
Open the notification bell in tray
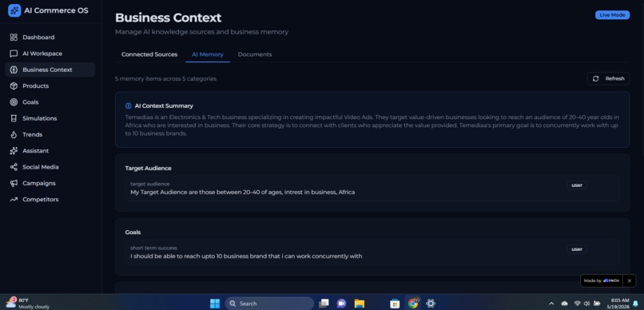click(636, 304)
